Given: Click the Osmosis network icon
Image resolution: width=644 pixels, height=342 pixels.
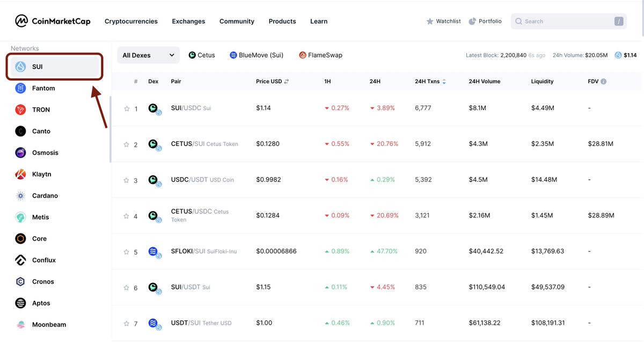Looking at the screenshot, I should [x=21, y=152].
